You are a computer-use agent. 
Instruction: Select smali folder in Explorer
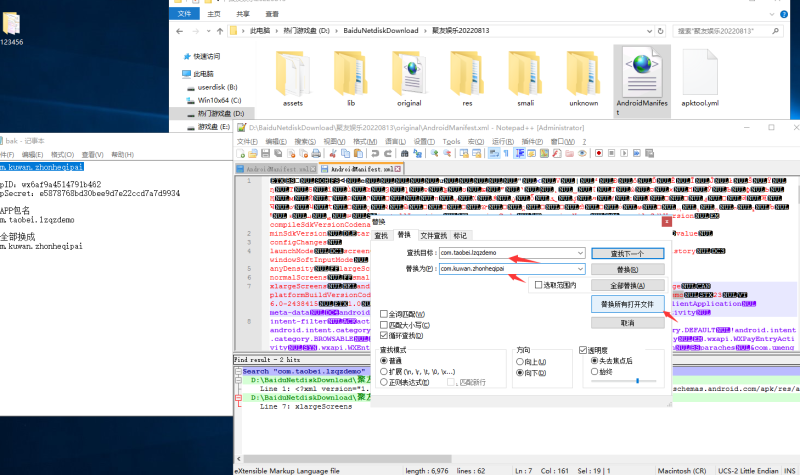[x=526, y=78]
